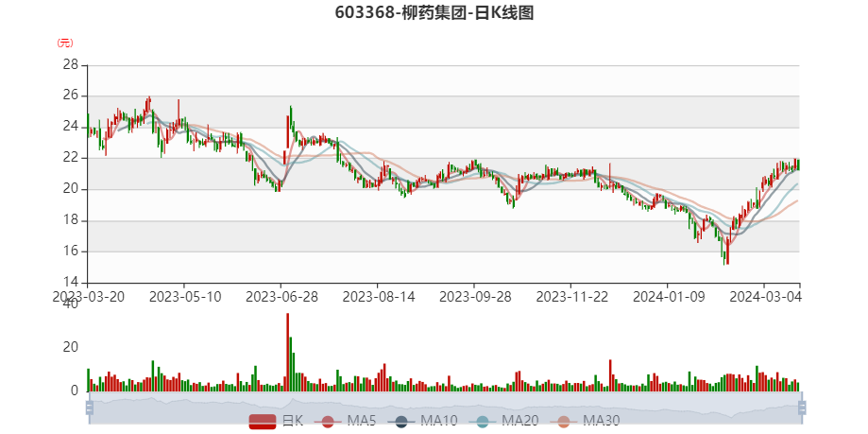The width and height of the screenshot is (868, 434).
Task: Toggle MA20 line in legend
Action: 503,422
